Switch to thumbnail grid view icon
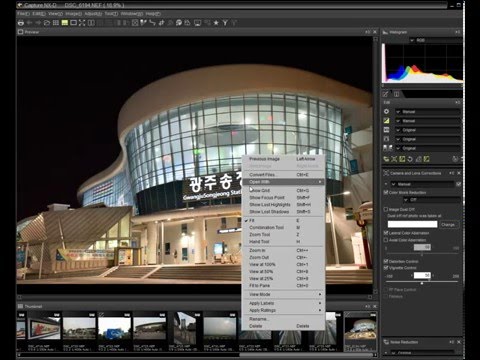480x360 pixels. point(56,23)
